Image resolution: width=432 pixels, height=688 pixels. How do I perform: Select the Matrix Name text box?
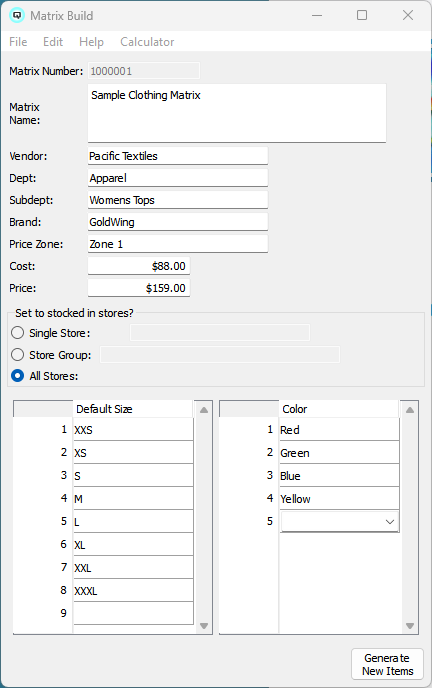click(x=237, y=113)
